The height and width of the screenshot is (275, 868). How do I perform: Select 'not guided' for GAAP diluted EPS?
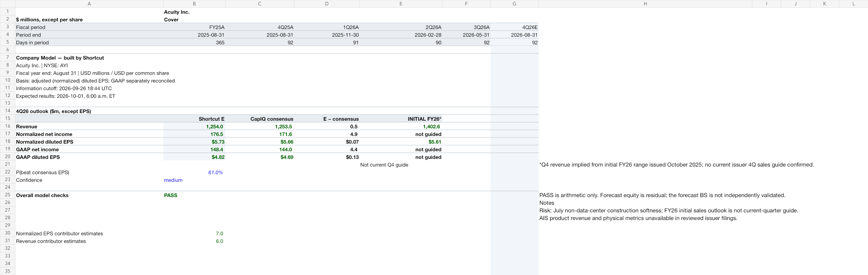click(x=401, y=157)
